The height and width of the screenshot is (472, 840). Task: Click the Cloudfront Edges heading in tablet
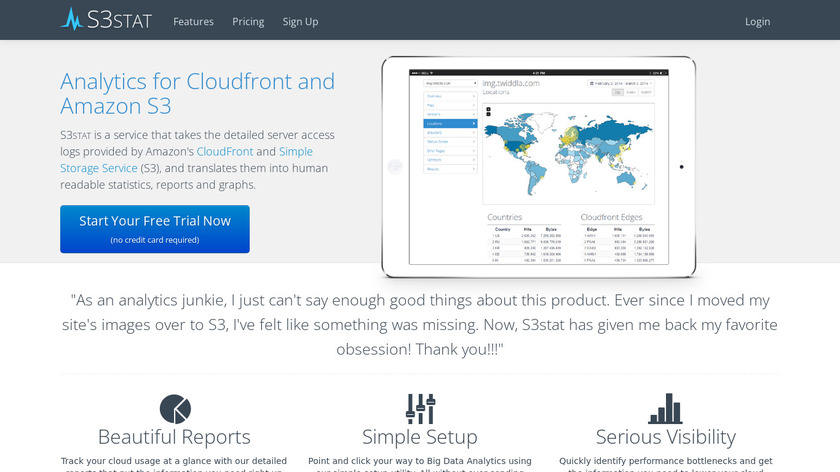click(x=611, y=217)
